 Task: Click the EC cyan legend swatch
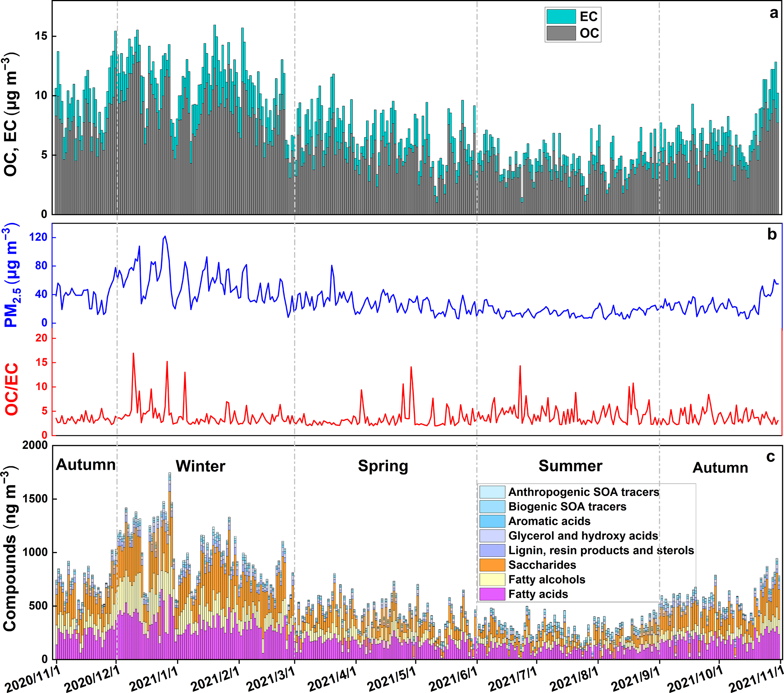click(x=561, y=16)
